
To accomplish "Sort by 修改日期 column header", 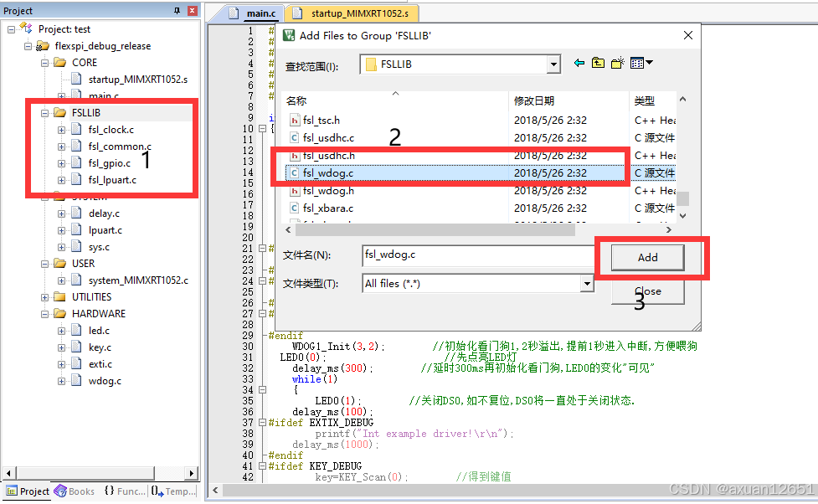I will coord(568,100).
